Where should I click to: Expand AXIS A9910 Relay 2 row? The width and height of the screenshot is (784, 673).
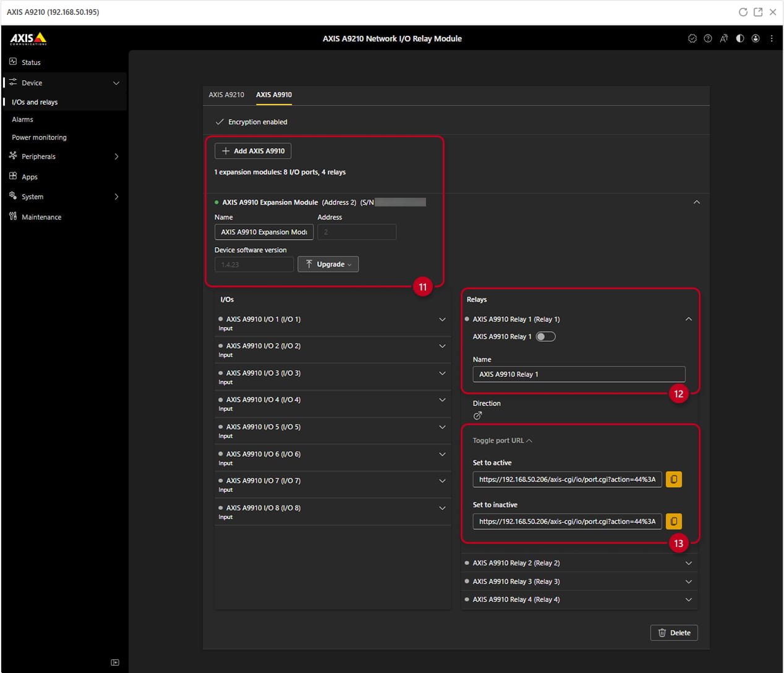[689, 563]
